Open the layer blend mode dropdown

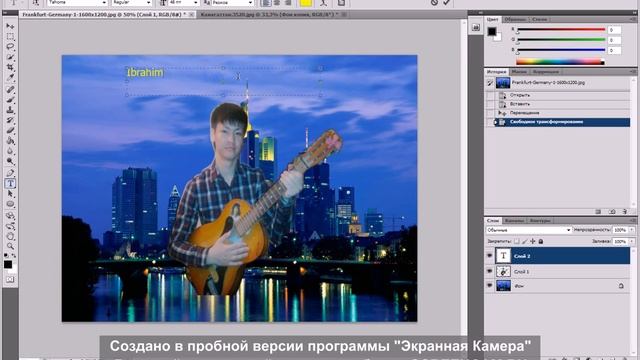(529, 230)
